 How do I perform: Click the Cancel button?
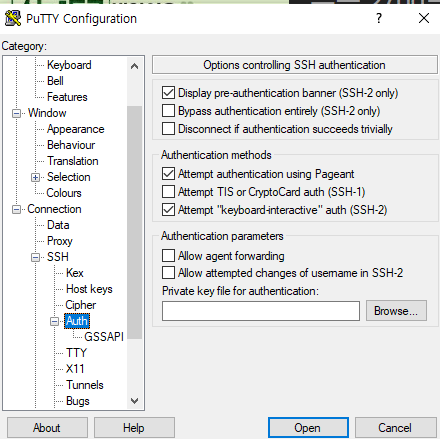(x=395, y=428)
